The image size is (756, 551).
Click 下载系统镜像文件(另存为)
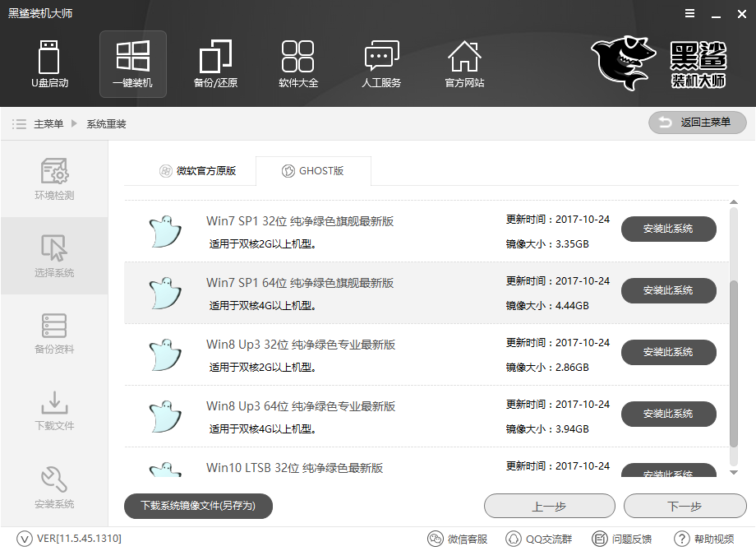point(198,506)
